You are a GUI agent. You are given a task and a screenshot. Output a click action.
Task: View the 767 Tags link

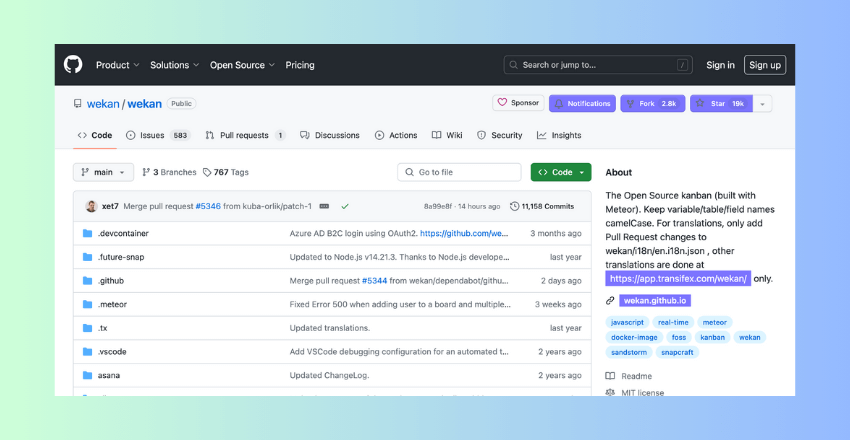coord(226,172)
